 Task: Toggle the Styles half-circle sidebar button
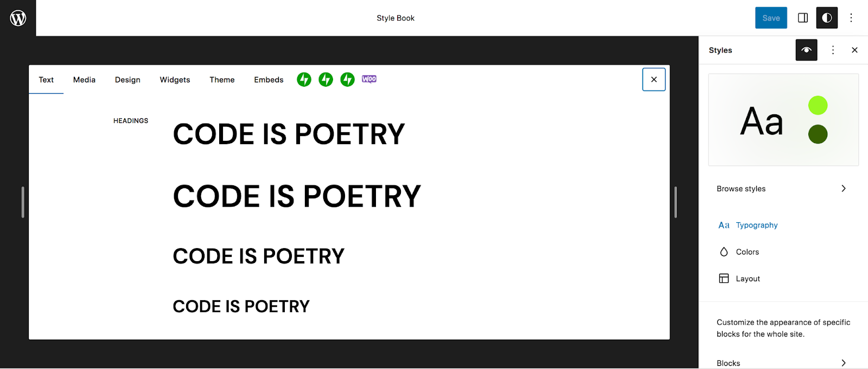[826, 18]
